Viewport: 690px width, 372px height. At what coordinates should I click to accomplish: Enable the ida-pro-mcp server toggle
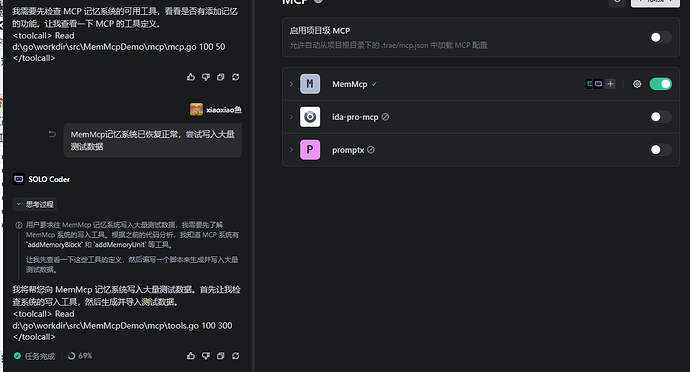click(x=660, y=117)
